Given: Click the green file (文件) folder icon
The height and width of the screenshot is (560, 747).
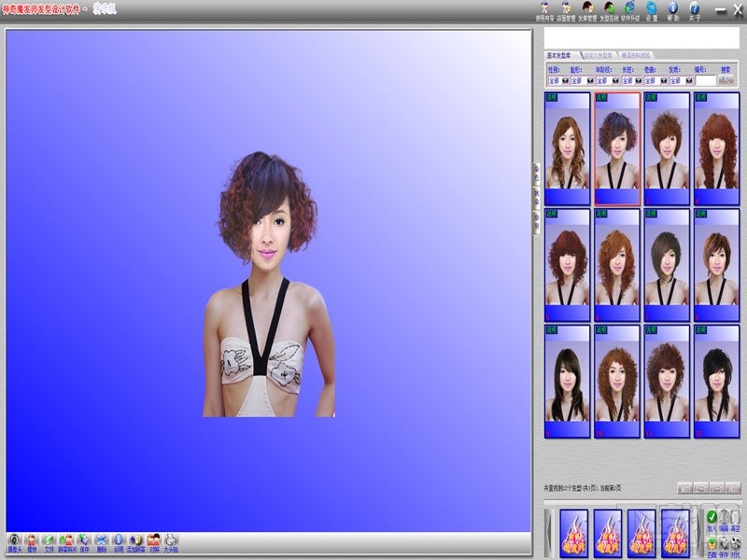Looking at the screenshot, I should pyautogui.click(x=49, y=541).
